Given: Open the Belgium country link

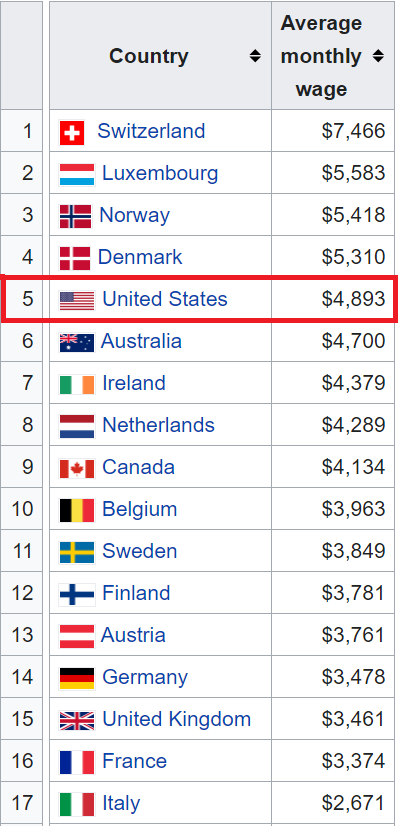Looking at the screenshot, I should pos(140,509).
